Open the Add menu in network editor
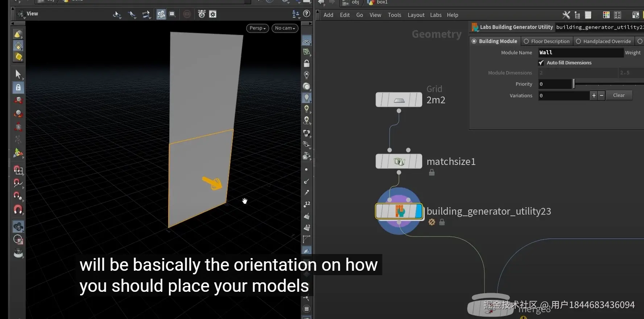Image resolution: width=644 pixels, height=319 pixels. pos(328,15)
